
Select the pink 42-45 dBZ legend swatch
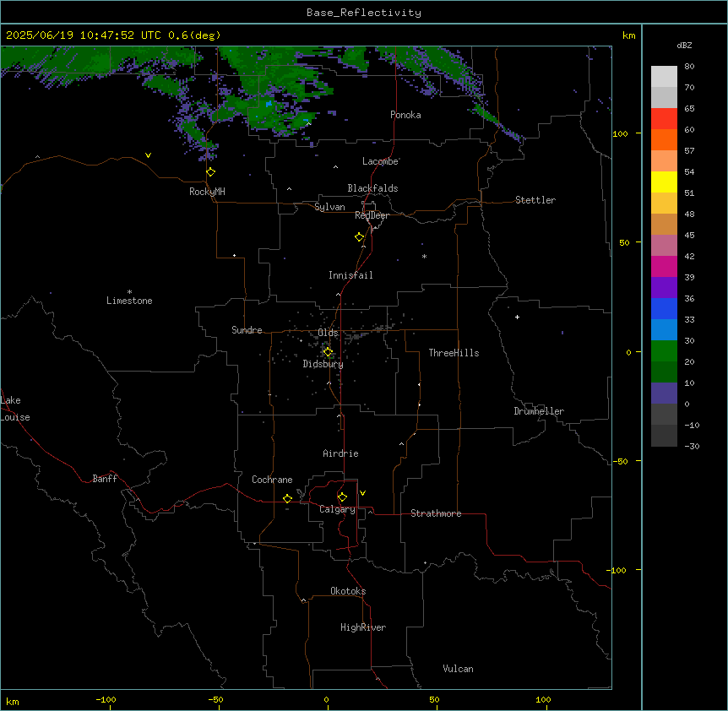[x=664, y=245]
